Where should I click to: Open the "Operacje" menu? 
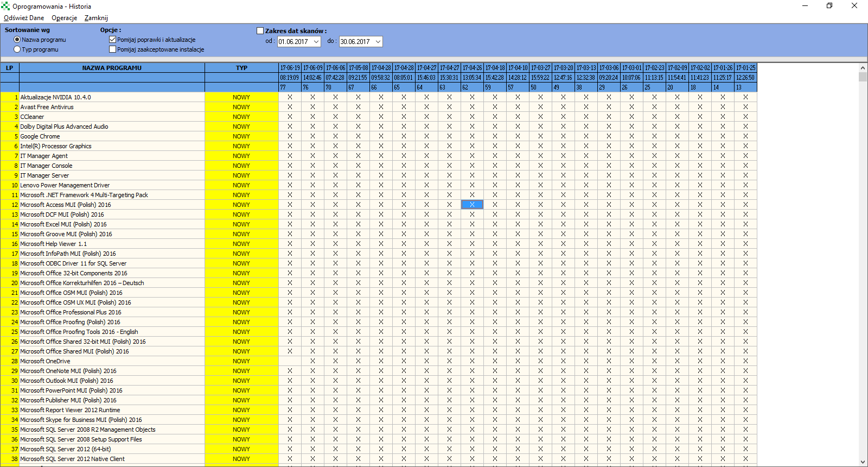click(65, 18)
